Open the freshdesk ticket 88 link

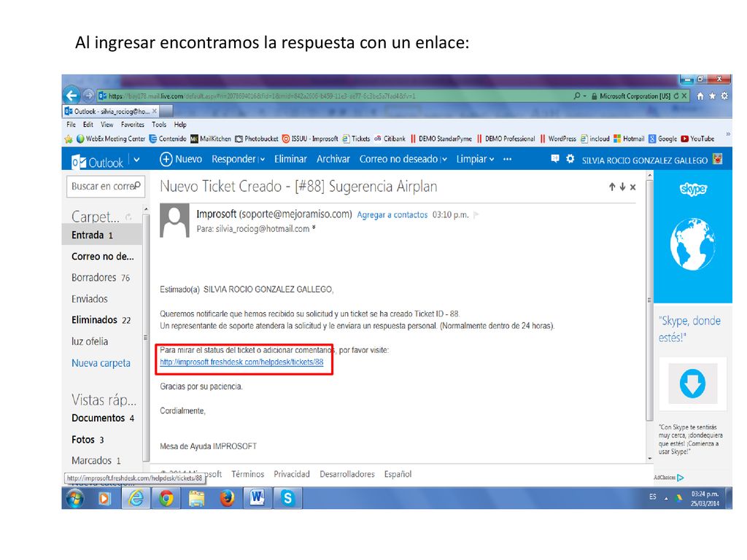click(241, 362)
